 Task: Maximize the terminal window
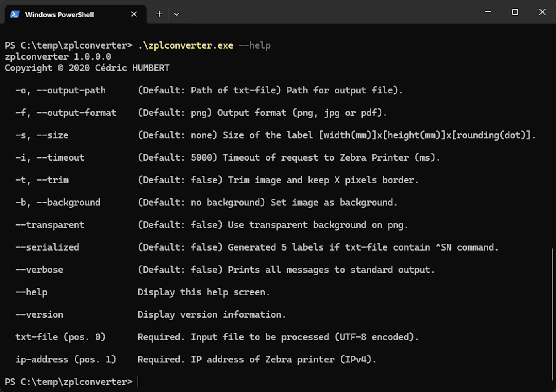point(515,12)
